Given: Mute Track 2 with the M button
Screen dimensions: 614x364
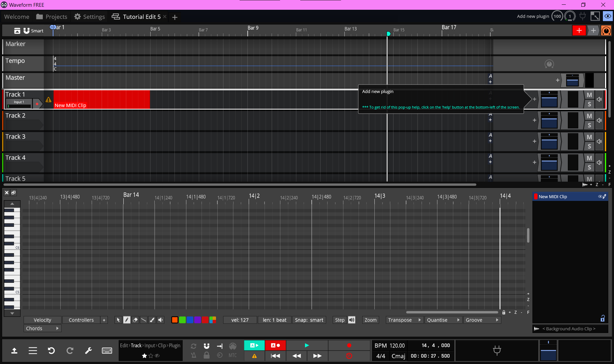Looking at the screenshot, I should point(589,116).
